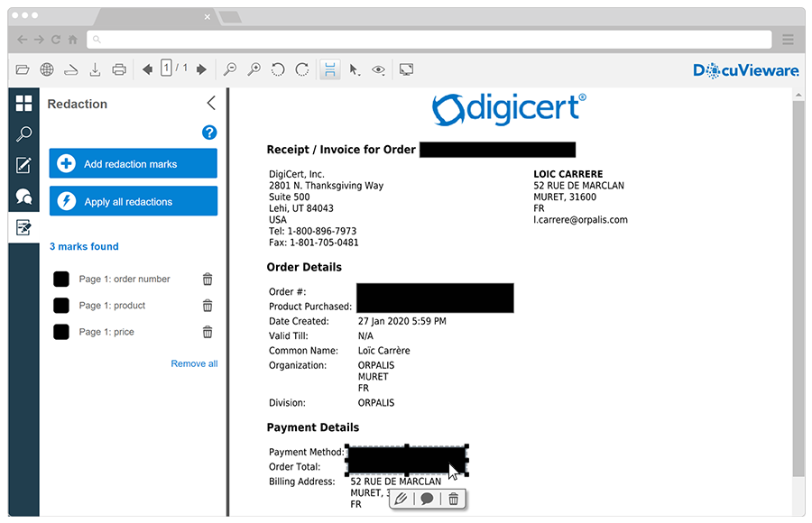Open a file with the folder icon
Screen dimensions: 812x523
click(x=23, y=69)
